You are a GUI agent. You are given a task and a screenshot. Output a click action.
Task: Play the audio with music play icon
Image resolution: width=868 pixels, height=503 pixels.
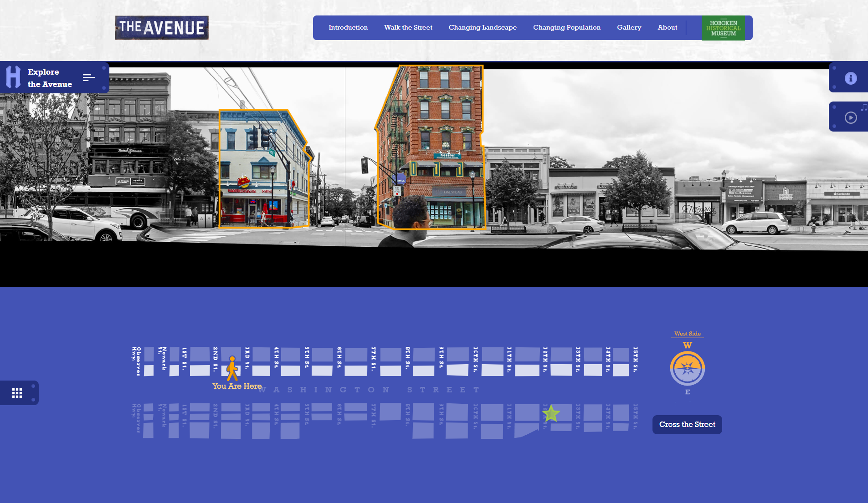(850, 117)
